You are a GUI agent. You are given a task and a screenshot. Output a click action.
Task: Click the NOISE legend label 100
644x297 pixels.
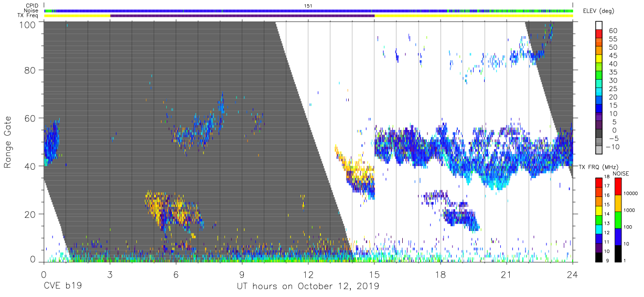(x=628, y=227)
